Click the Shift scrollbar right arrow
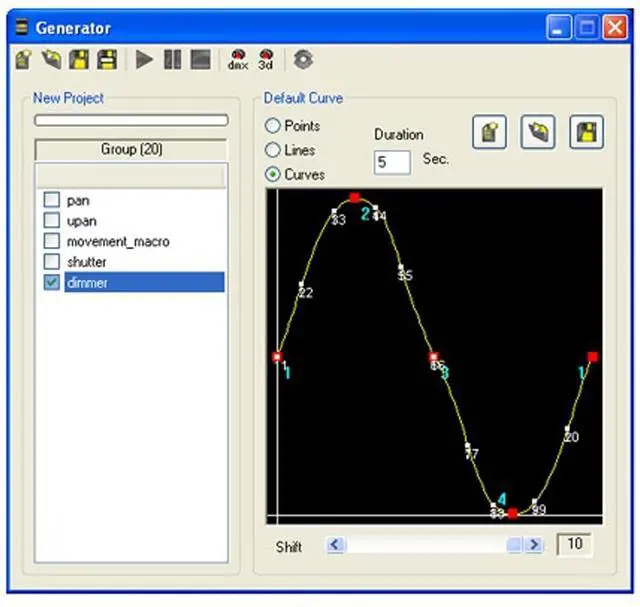 [x=535, y=545]
